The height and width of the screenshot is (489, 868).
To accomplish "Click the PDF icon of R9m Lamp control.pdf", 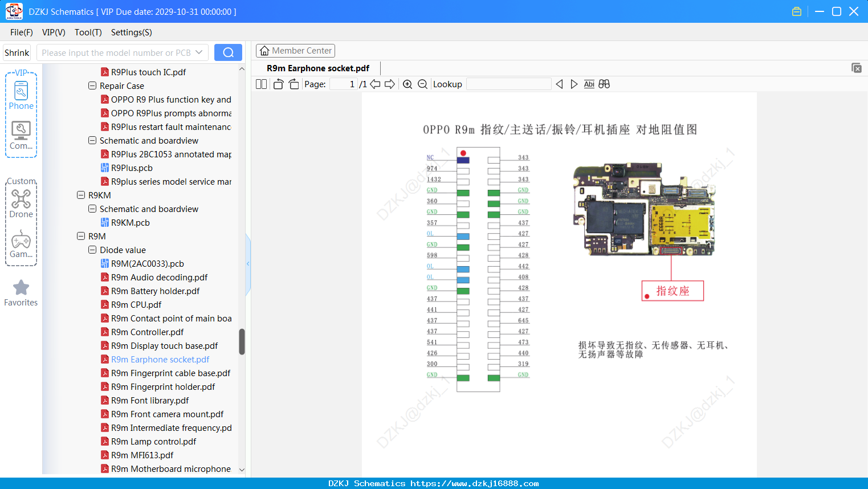I will (105, 442).
